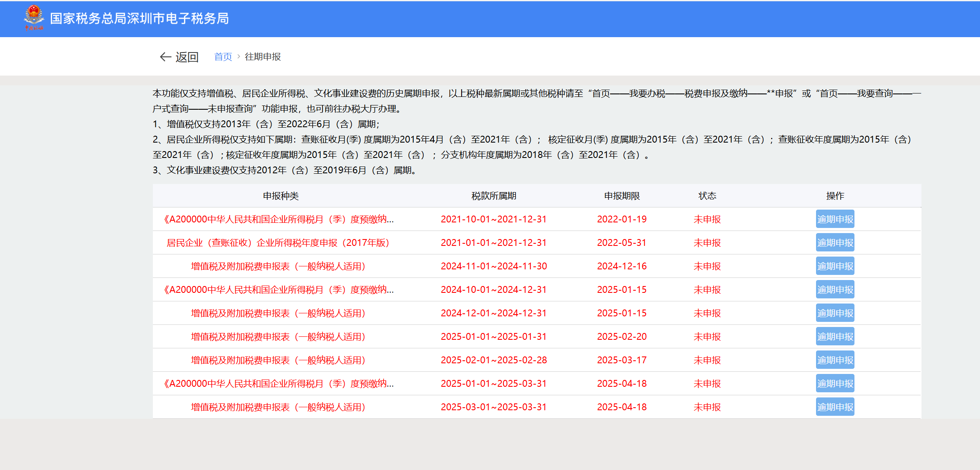The image size is (980, 470).
Task: Click 逾期申报 for period 2025-03-01~2025-03-31
Action: pyautogui.click(x=835, y=407)
